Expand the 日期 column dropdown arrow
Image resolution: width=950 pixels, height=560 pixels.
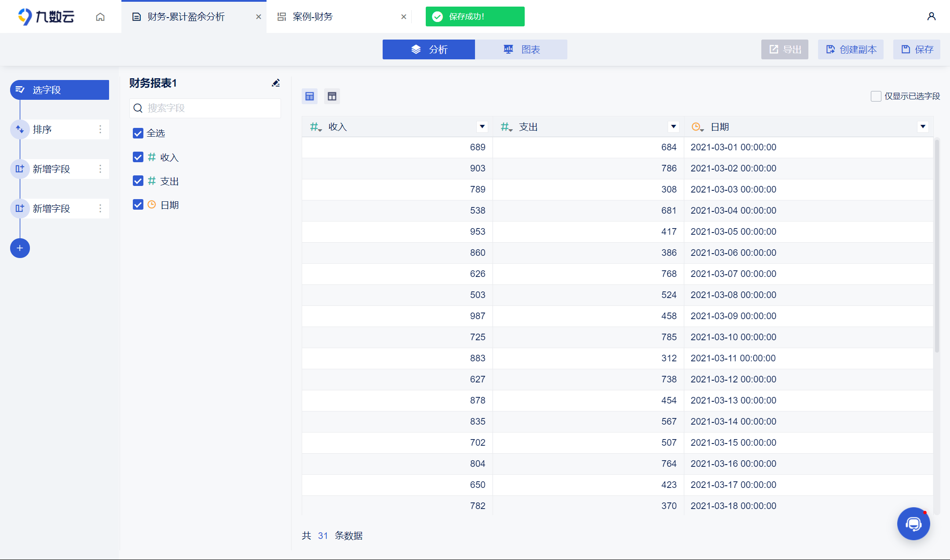pyautogui.click(x=923, y=127)
